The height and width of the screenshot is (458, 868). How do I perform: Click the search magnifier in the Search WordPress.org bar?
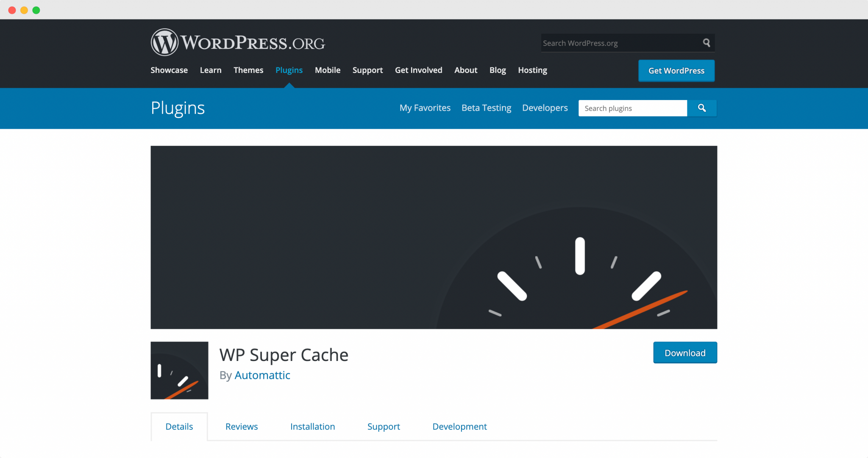click(706, 43)
